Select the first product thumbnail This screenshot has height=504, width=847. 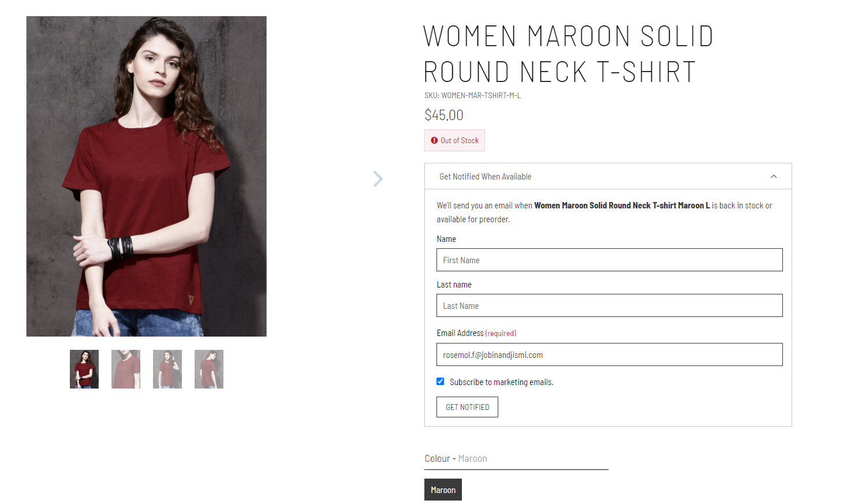coord(84,369)
